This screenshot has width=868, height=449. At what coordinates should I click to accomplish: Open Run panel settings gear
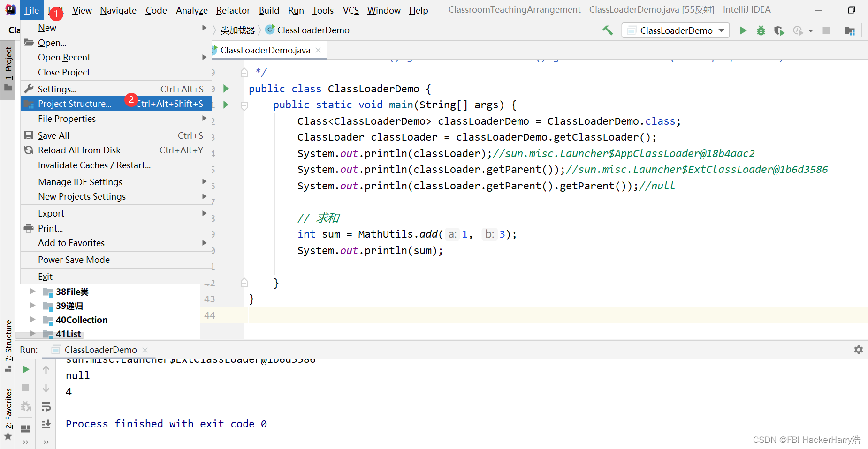[858, 350]
